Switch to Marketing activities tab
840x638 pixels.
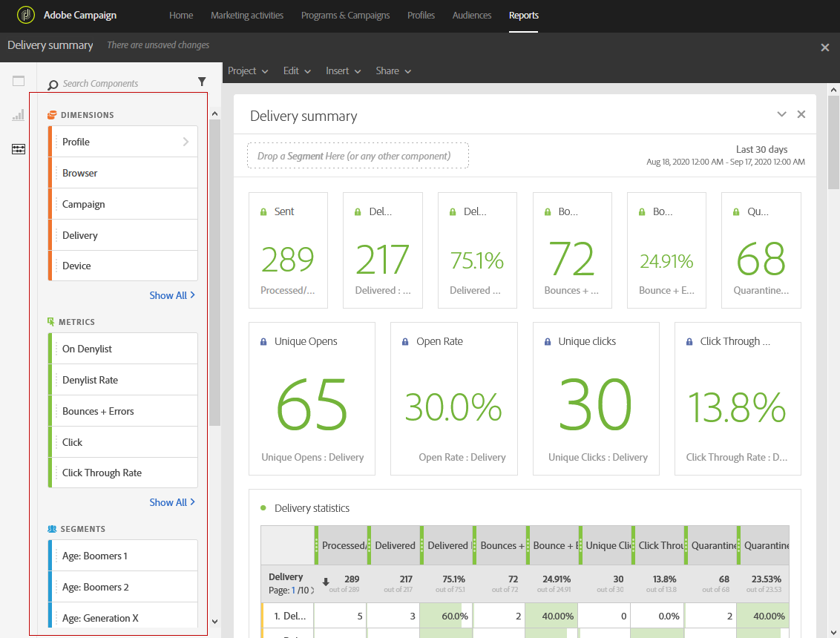[247, 16]
